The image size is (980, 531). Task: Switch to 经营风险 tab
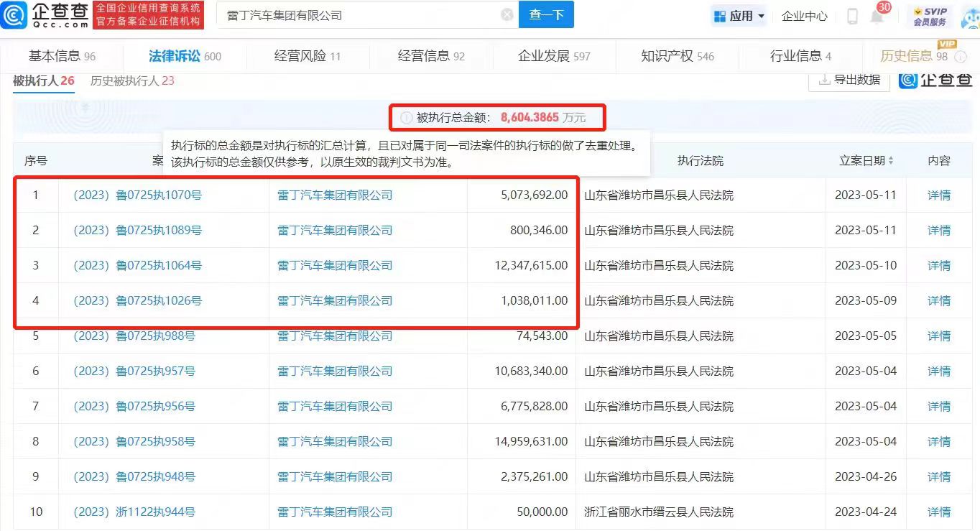pos(308,56)
